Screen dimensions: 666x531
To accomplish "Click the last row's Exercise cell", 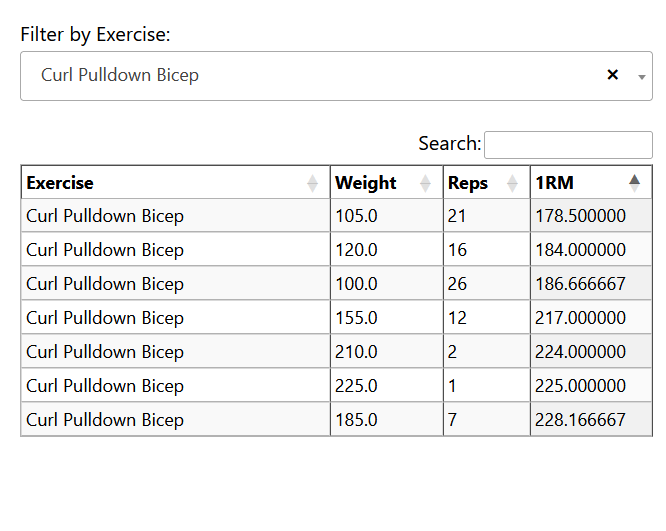I will pyautogui.click(x=175, y=420).
